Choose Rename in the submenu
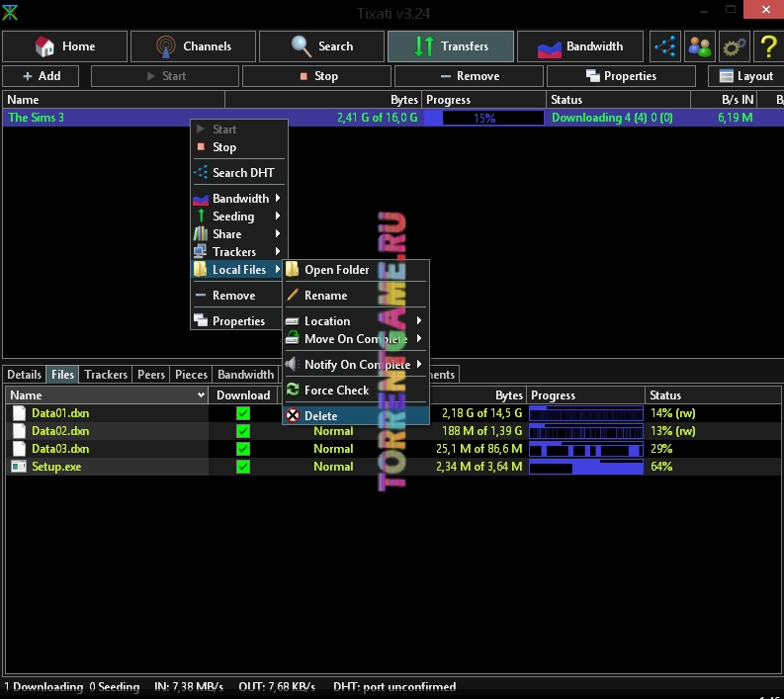 (x=356, y=296)
